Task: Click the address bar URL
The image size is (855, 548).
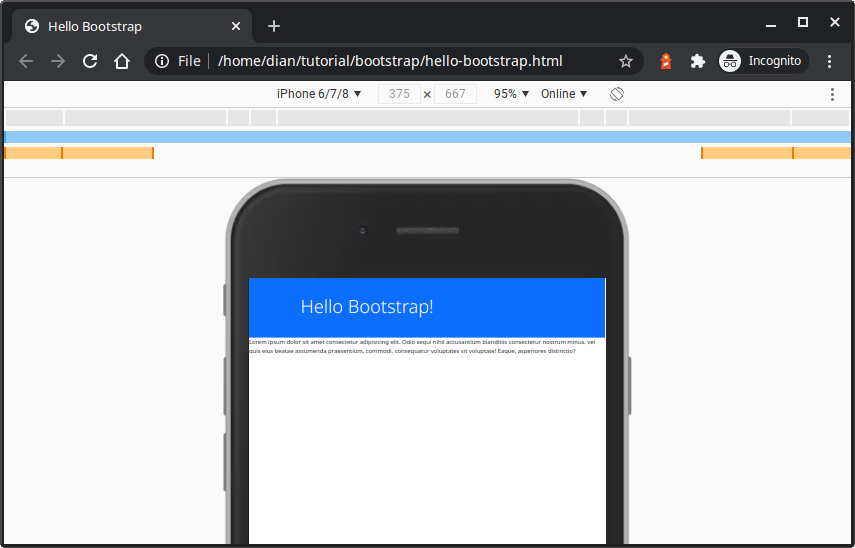Action: (390, 61)
